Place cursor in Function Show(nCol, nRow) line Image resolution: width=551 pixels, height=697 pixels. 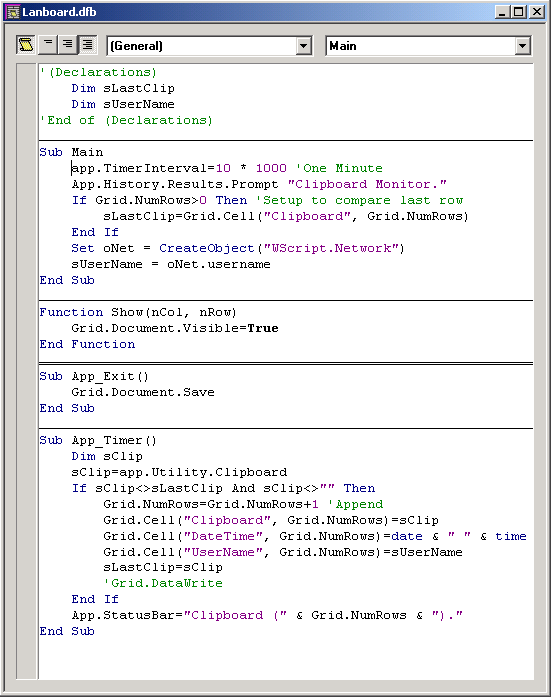click(138, 312)
